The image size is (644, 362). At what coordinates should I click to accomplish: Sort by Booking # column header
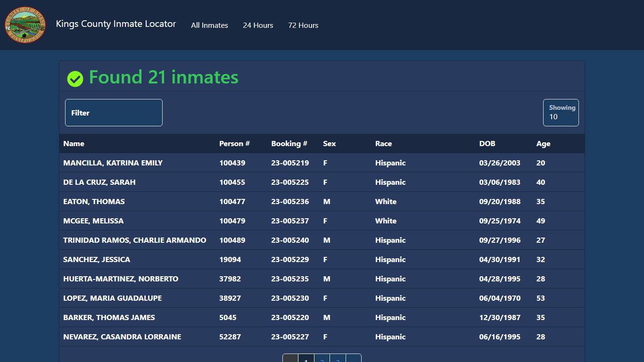click(289, 144)
